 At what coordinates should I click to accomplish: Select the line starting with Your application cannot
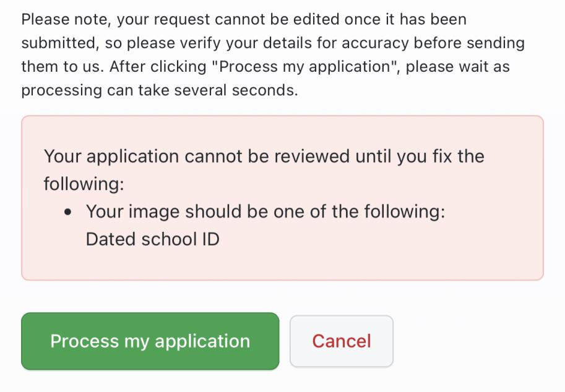pyautogui.click(x=263, y=156)
